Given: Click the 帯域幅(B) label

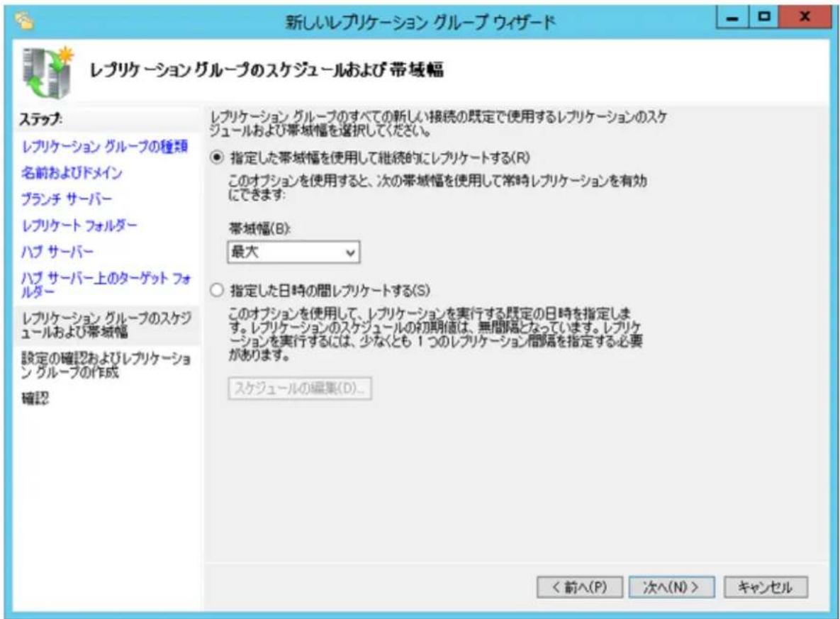Looking at the screenshot, I should click(260, 229).
